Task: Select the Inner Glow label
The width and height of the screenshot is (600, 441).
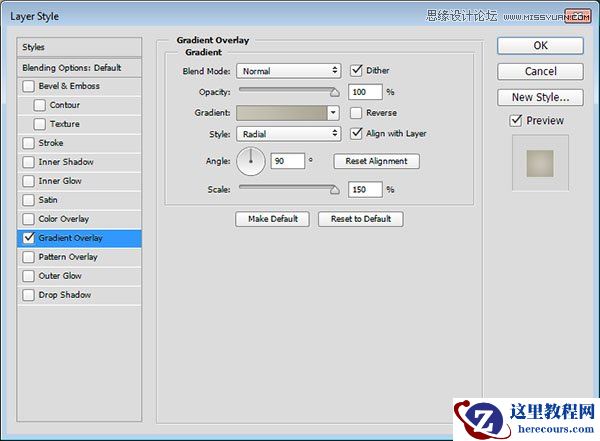Action: click(60, 181)
